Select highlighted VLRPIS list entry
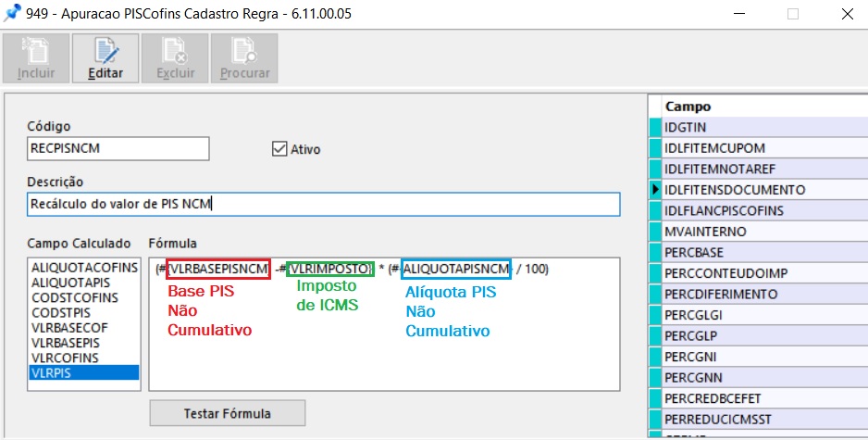This screenshot has height=440, width=868. pos(84,373)
